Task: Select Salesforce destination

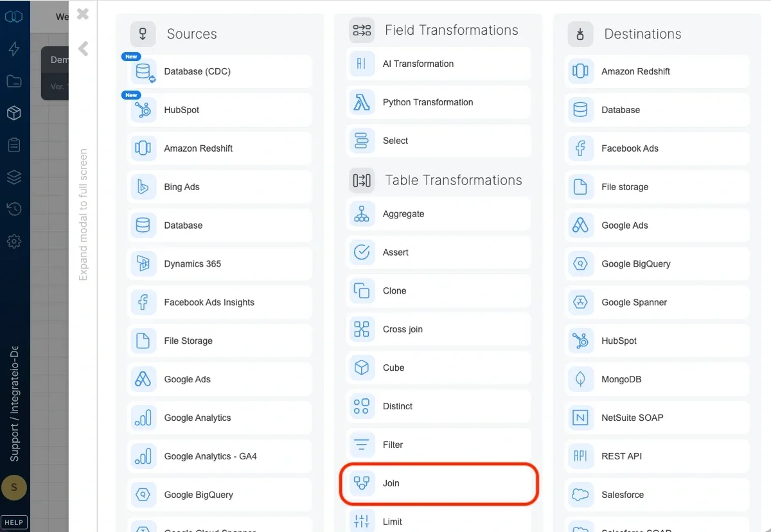Action: (x=657, y=495)
